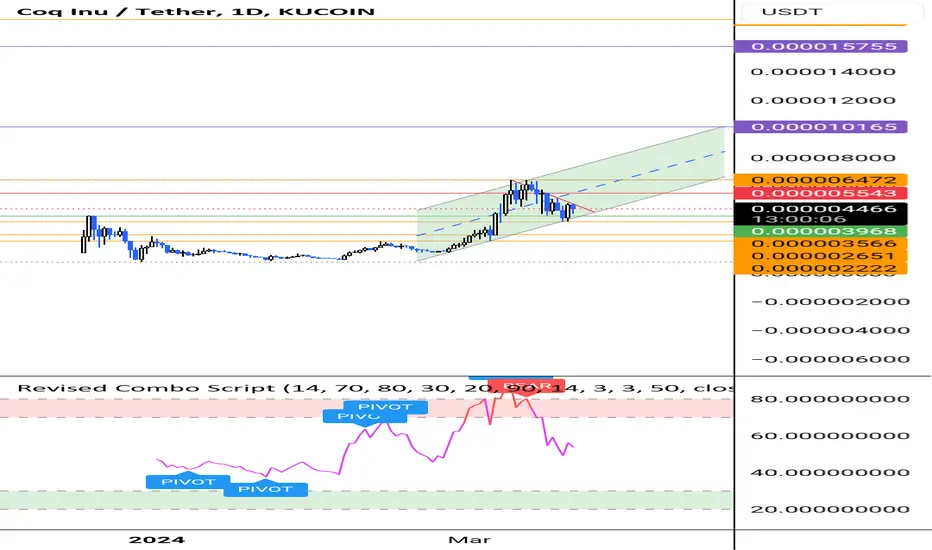This screenshot has width=932, height=550.
Task: Click the purple 0.000015755 price label
Action: (x=821, y=46)
